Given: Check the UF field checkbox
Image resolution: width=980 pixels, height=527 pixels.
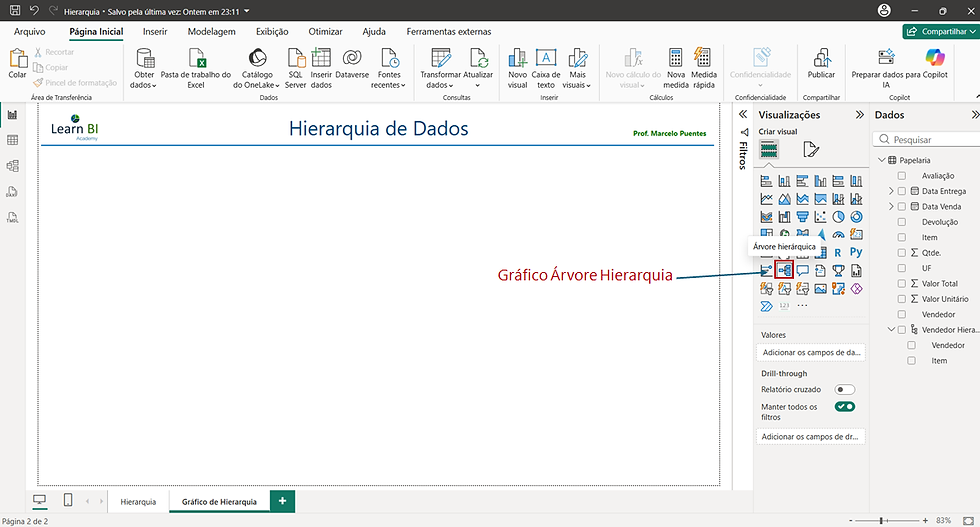Looking at the screenshot, I should point(902,268).
